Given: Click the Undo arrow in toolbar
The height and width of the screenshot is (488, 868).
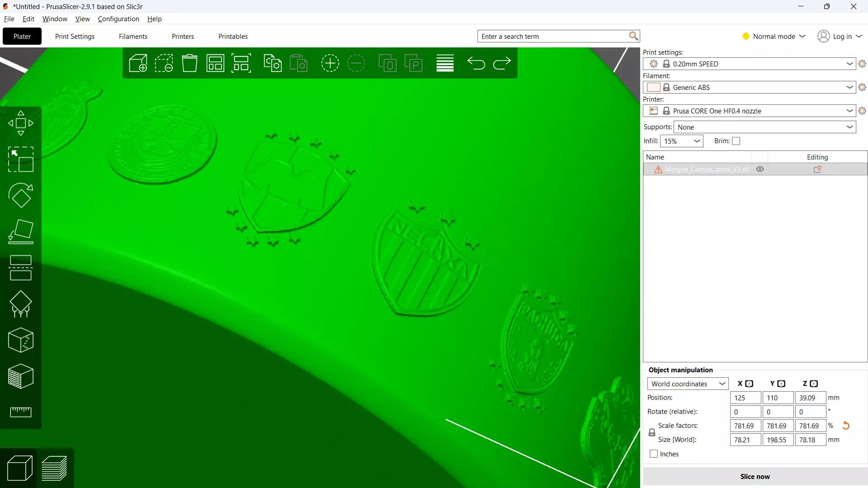Looking at the screenshot, I should point(476,63).
